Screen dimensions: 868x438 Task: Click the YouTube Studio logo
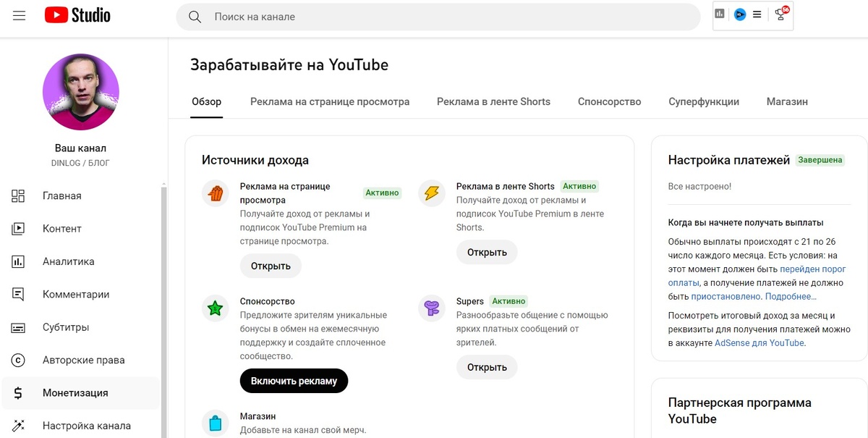point(77,15)
